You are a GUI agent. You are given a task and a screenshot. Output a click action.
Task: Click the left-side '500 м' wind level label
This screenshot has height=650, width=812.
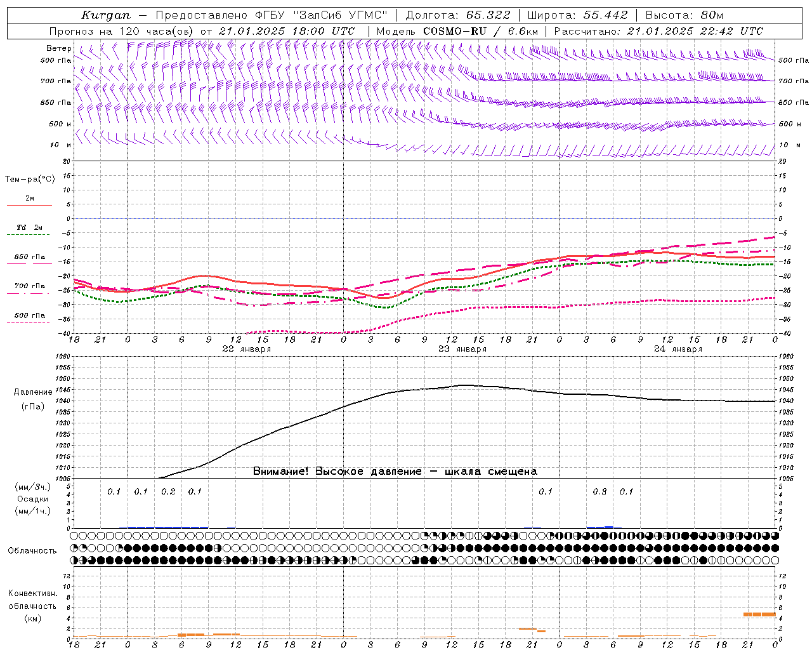(60, 124)
